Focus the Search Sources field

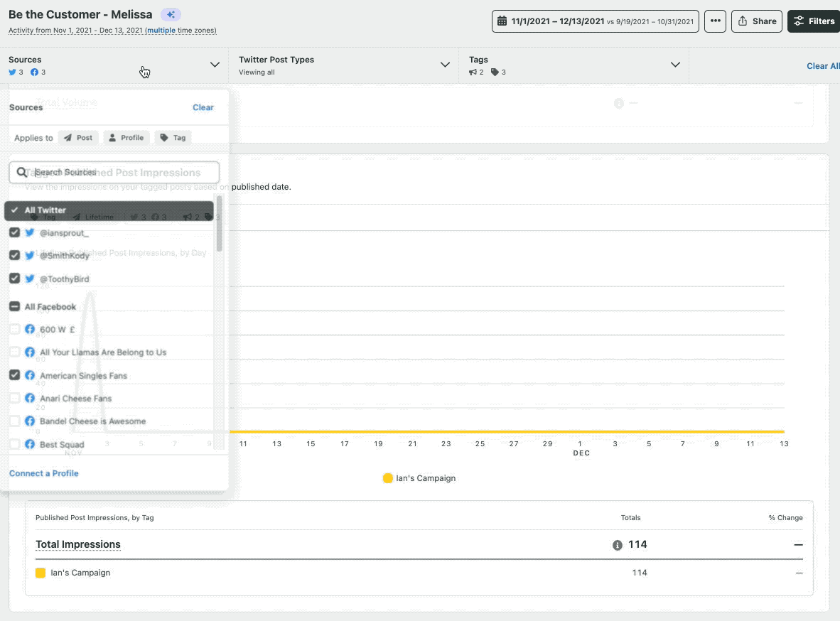(x=114, y=172)
